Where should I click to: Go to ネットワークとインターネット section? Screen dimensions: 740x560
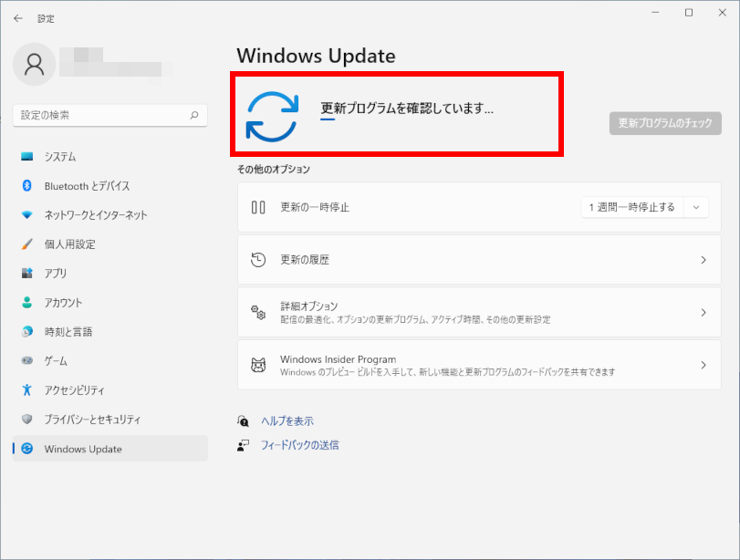pyautogui.click(x=96, y=215)
